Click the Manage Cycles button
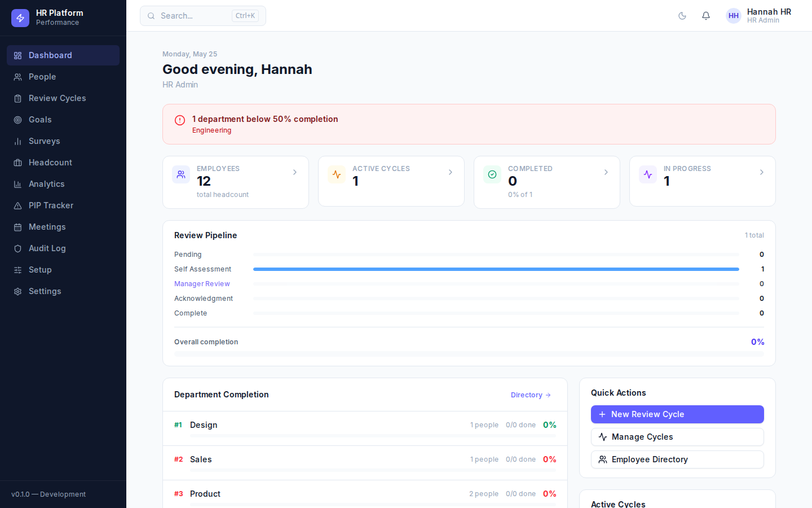Screen dimensions: 812x508 [677, 437]
